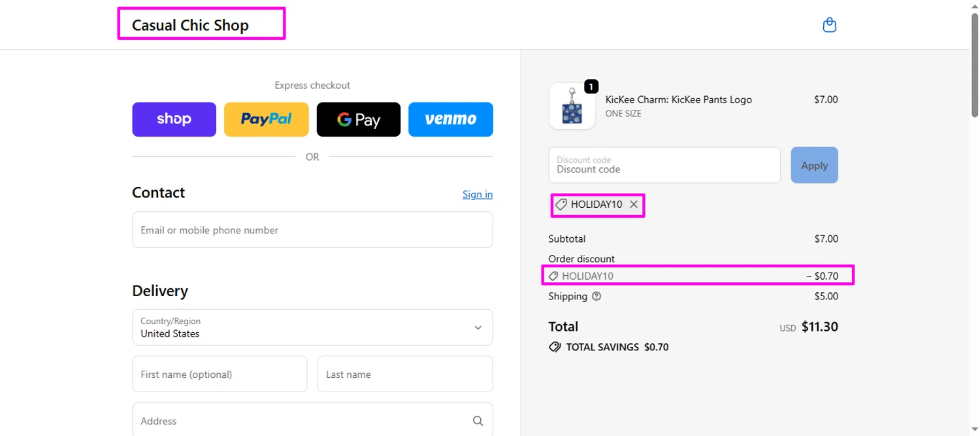The width and height of the screenshot is (980, 436).
Task: Choose Venmo express checkout
Action: coord(451,120)
